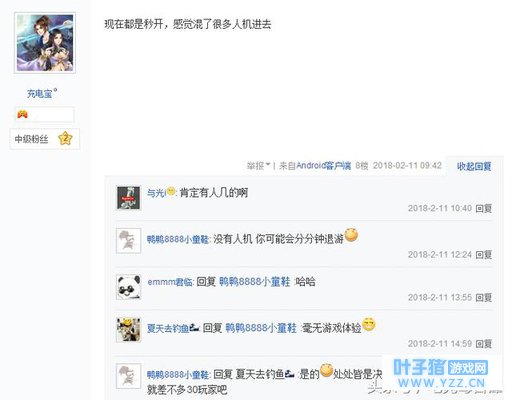This screenshot has width=512, height=400.
Task: Reply to the 14:59 comment
Action: [484, 344]
